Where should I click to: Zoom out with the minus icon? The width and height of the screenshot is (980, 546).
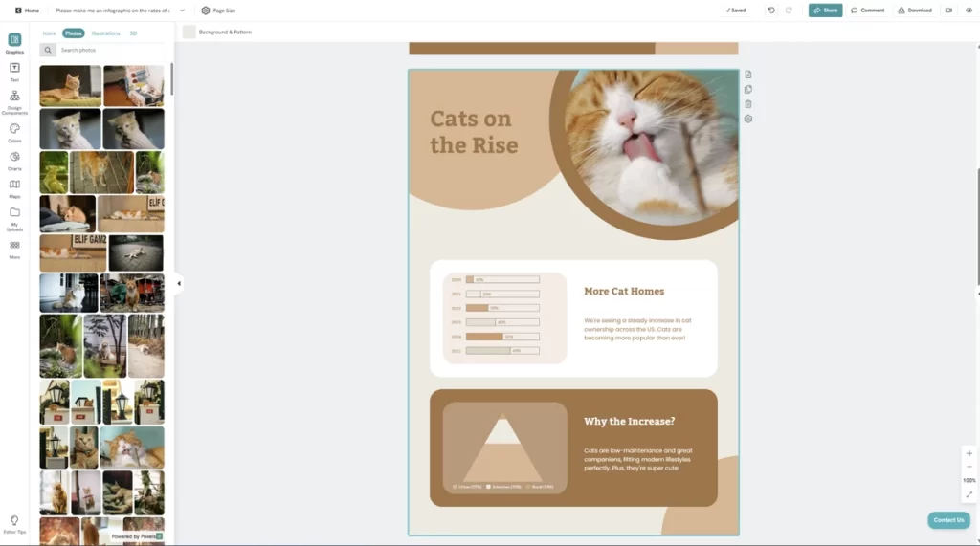point(969,467)
